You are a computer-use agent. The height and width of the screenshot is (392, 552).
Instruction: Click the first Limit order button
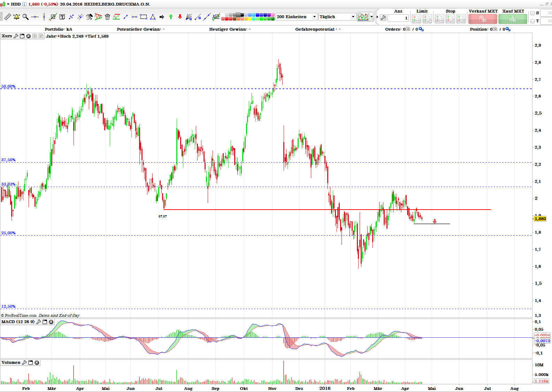pyautogui.click(x=416, y=19)
